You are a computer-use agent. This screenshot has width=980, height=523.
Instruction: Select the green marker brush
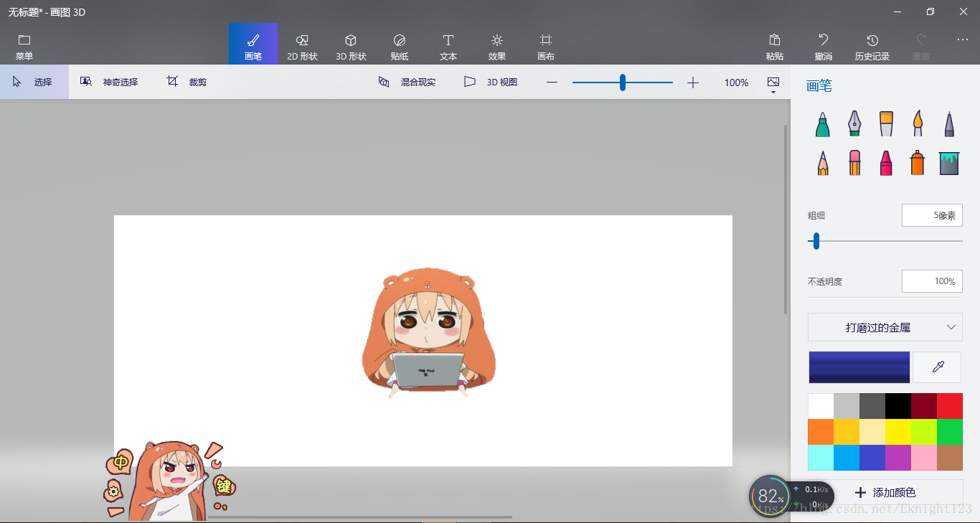point(823,123)
